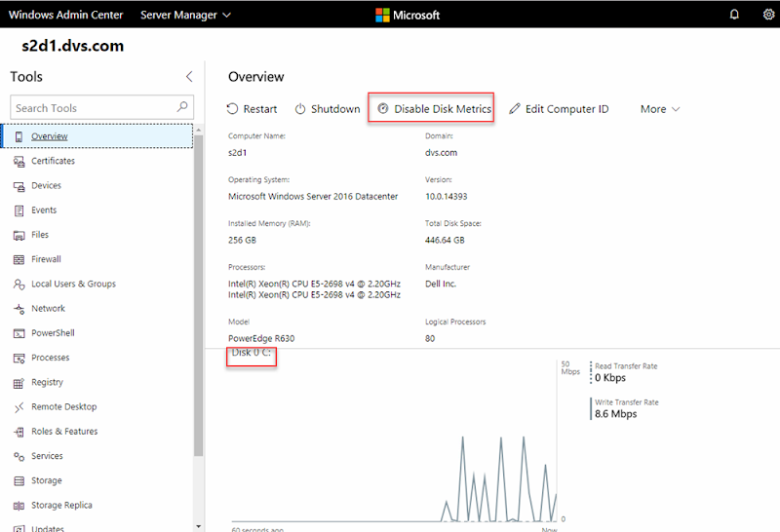Open the Files tool
Screen dimensions: 780x532
(x=97, y=235)
